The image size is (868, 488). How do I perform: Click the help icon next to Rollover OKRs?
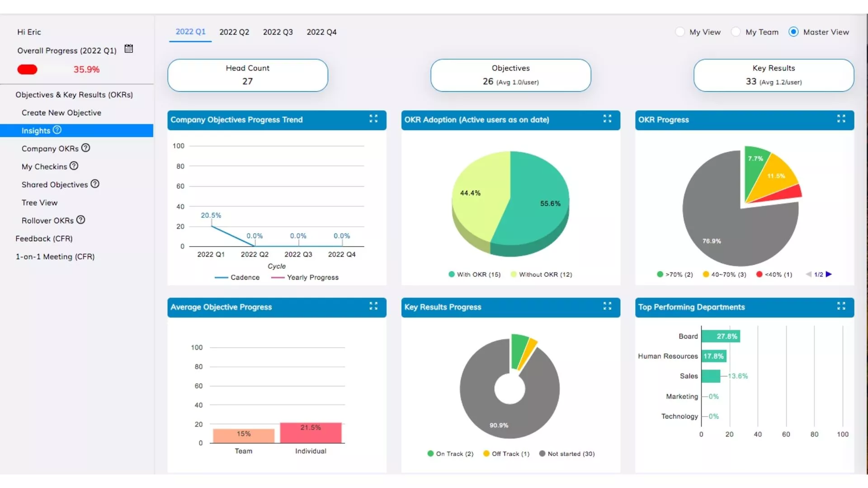(x=80, y=220)
